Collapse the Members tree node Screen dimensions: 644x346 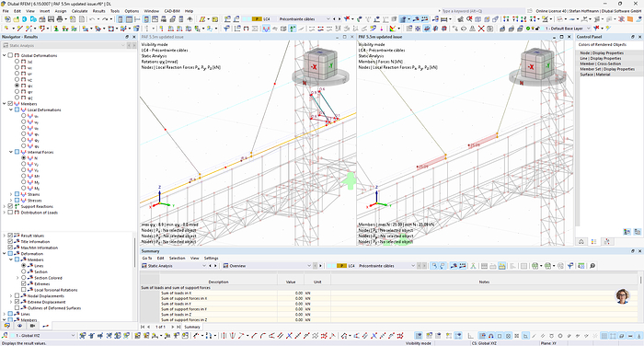(4, 104)
